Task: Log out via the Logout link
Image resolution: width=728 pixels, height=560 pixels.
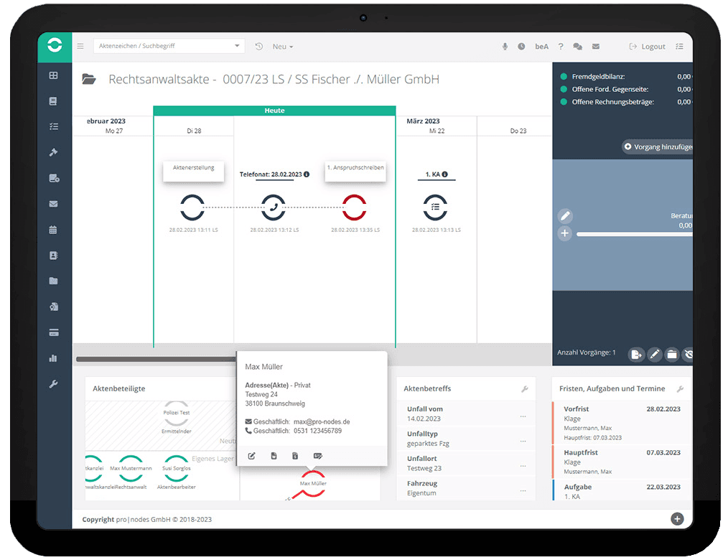Action: [x=647, y=47]
